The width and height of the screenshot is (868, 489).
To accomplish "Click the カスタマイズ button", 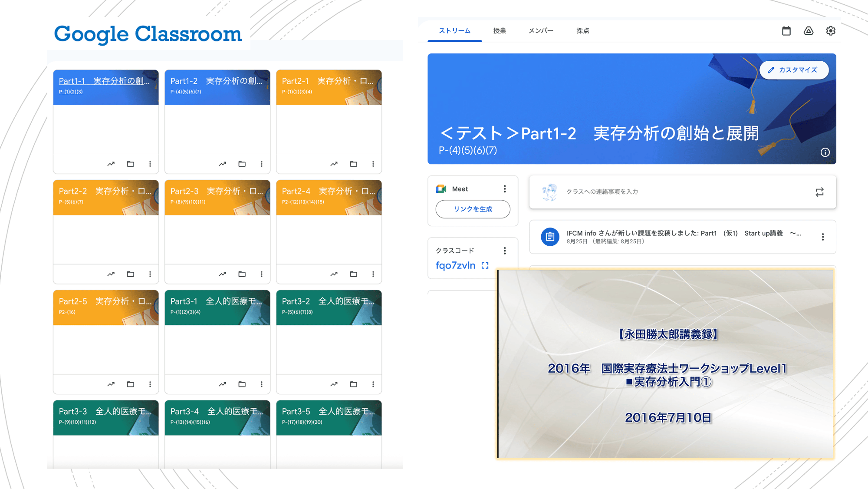I will (793, 69).
